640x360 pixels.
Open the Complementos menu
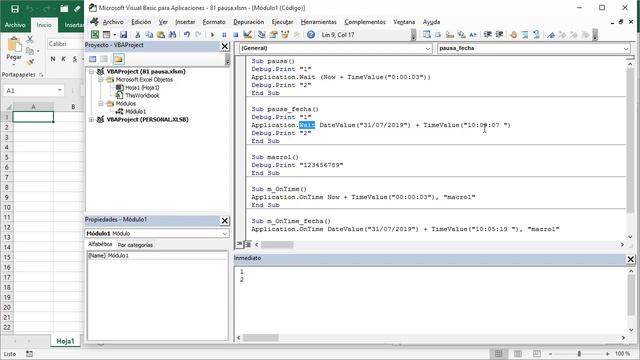365,22
